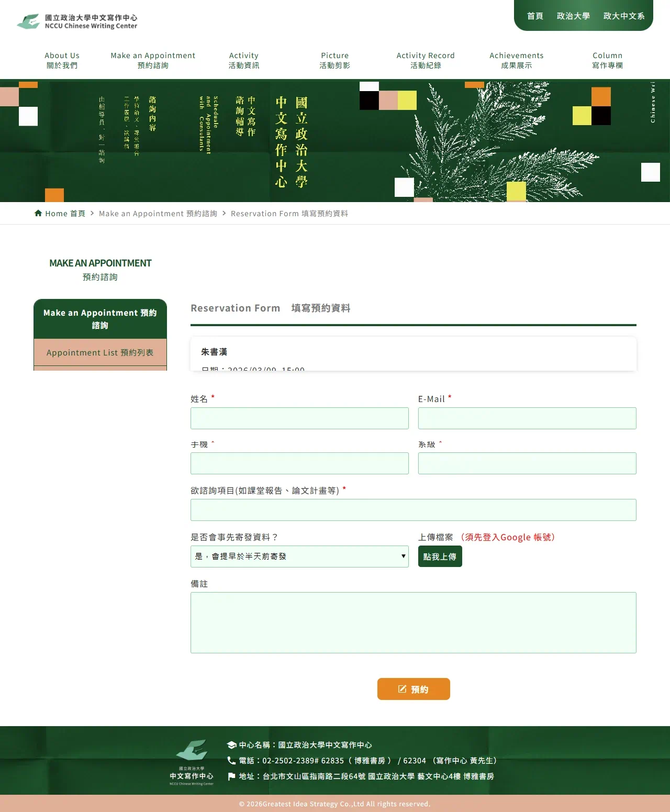Image resolution: width=670 pixels, height=812 pixels.
Task: Open the Column 寫作專欄 section
Action: tap(607, 60)
